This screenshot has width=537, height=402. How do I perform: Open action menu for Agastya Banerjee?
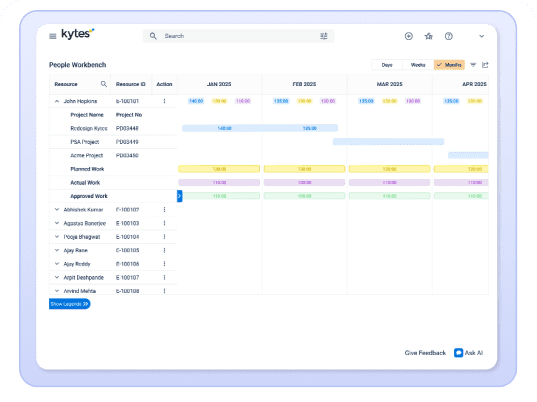164,223
